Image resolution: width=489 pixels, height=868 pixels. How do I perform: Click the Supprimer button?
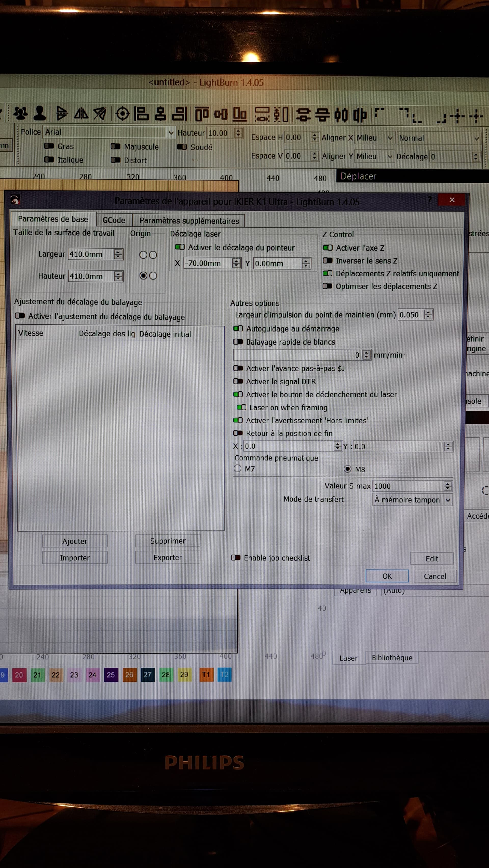tap(168, 541)
